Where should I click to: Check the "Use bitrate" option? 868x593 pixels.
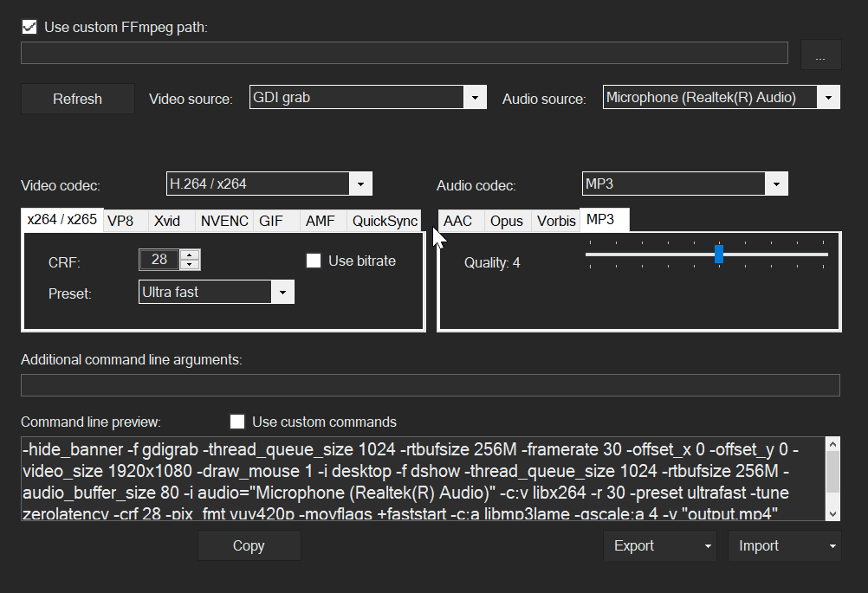coord(314,260)
